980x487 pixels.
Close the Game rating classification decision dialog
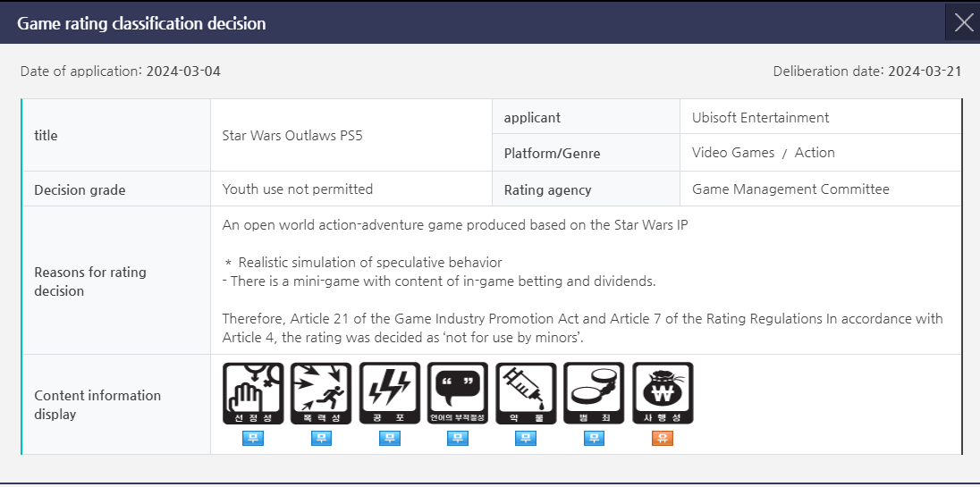pyautogui.click(x=963, y=22)
